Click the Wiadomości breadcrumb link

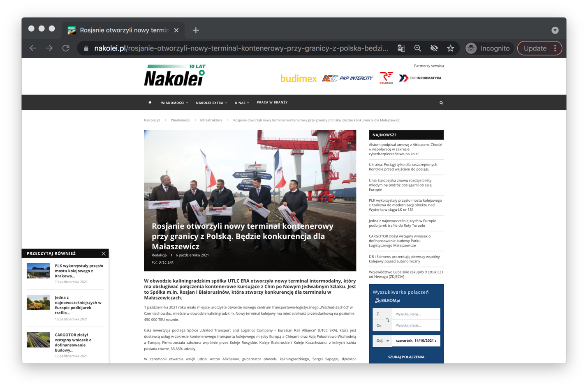click(x=181, y=120)
